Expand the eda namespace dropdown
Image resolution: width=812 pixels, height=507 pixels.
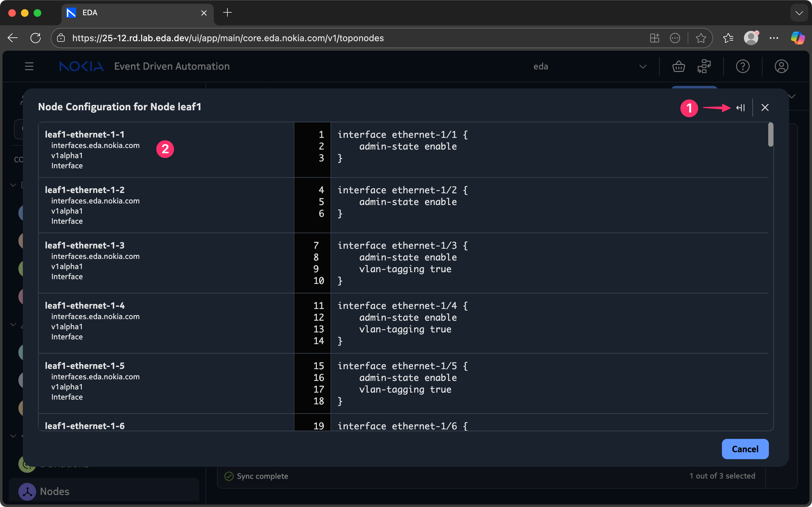(x=643, y=67)
